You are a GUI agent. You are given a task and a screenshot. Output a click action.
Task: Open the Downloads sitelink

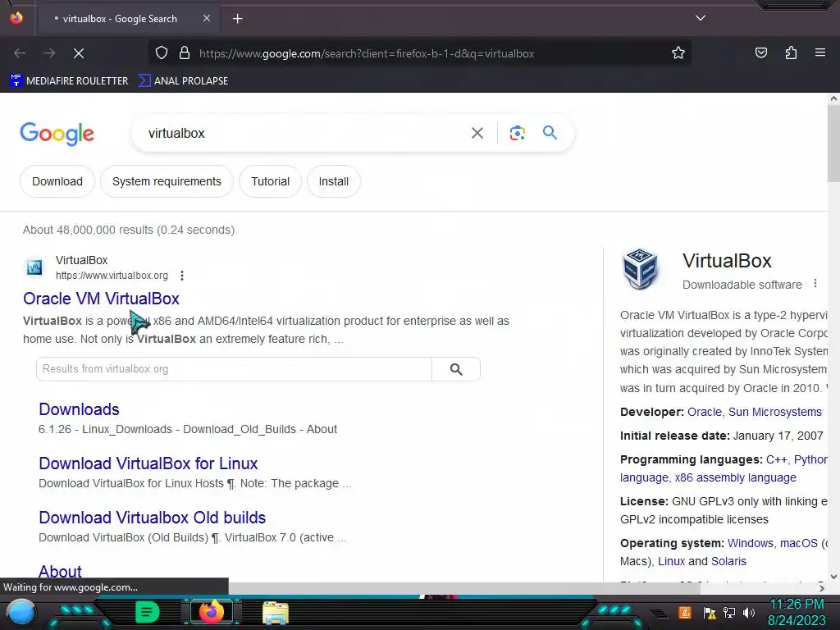click(79, 409)
